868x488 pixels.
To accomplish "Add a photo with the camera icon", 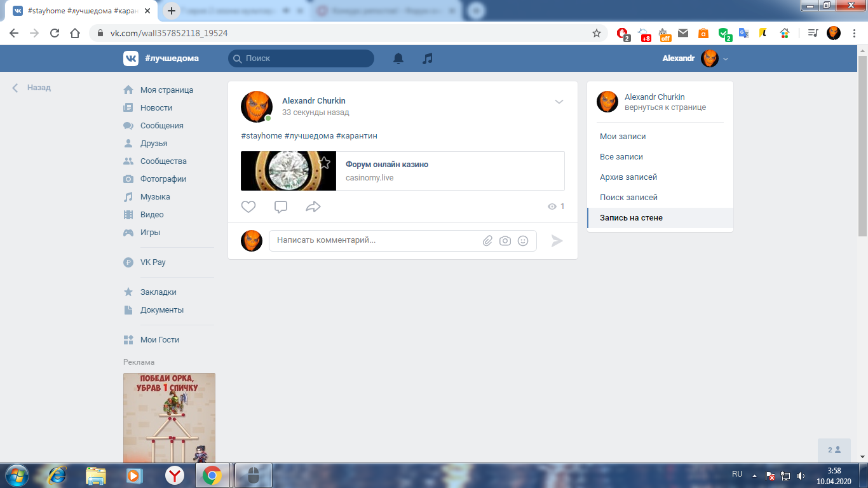I will tap(505, 241).
